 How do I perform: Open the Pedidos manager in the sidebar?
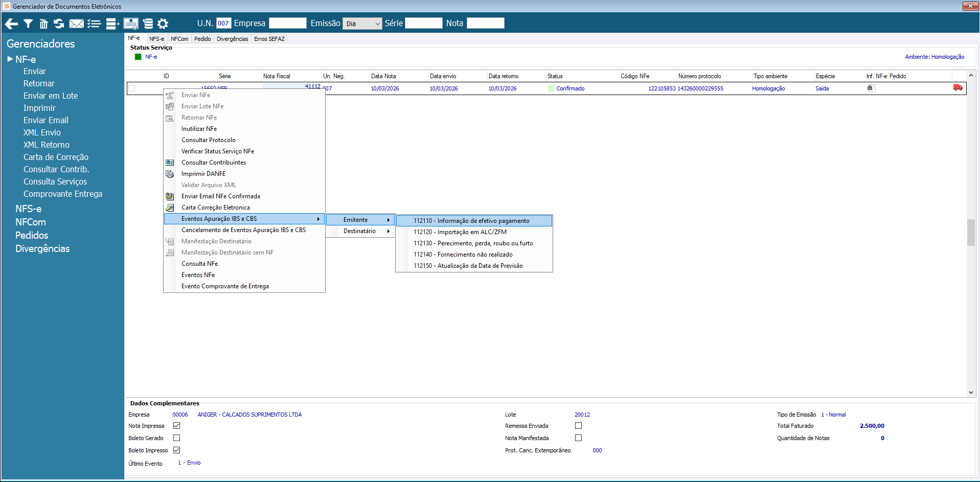pos(32,236)
